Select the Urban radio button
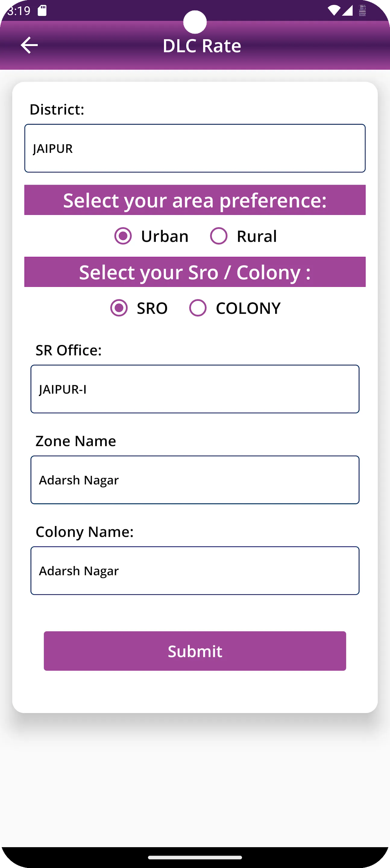The width and height of the screenshot is (390, 868). [x=124, y=236]
